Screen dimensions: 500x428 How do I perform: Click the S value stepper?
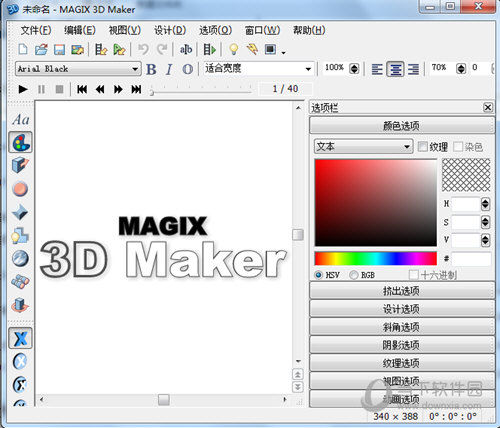click(x=485, y=222)
